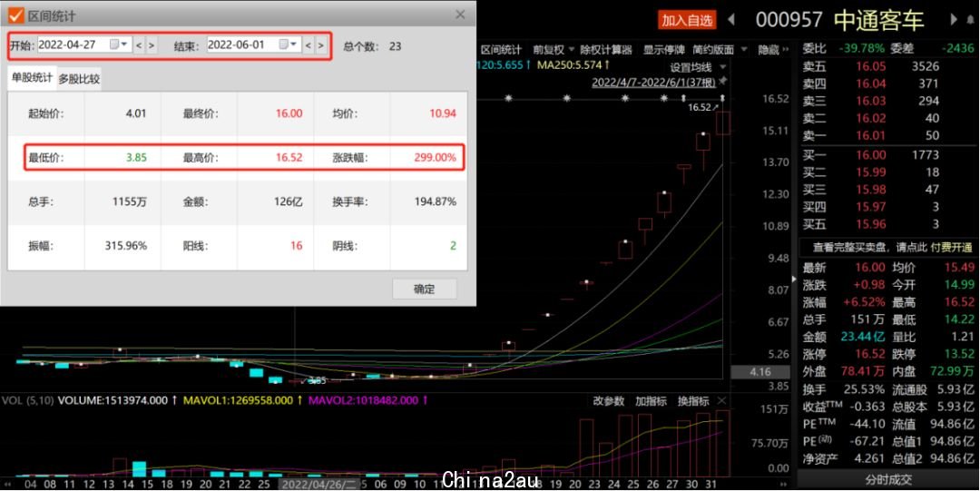The width and height of the screenshot is (980, 491).
Task: Click the 金额 value 126亿
Action: click(x=289, y=202)
